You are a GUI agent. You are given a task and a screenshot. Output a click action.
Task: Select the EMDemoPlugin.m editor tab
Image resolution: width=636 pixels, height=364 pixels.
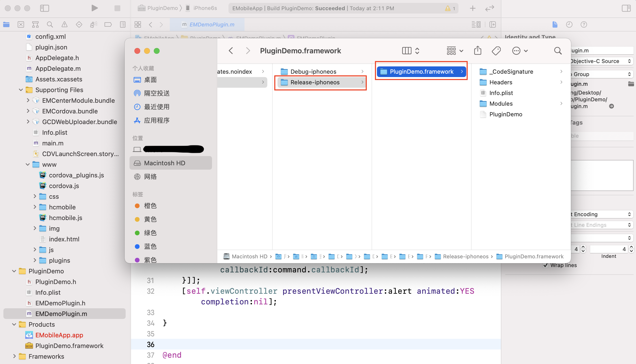pos(207,24)
